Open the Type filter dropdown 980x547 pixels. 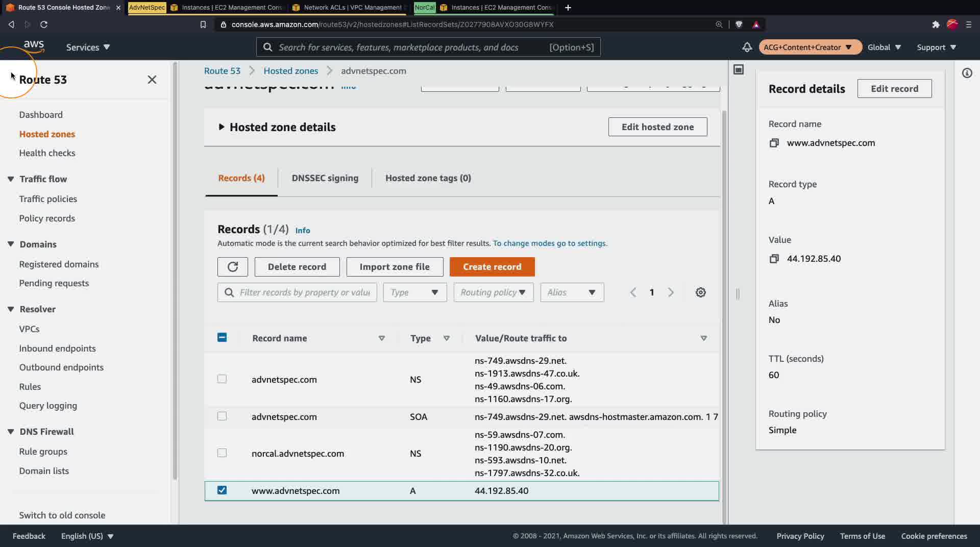click(x=415, y=292)
